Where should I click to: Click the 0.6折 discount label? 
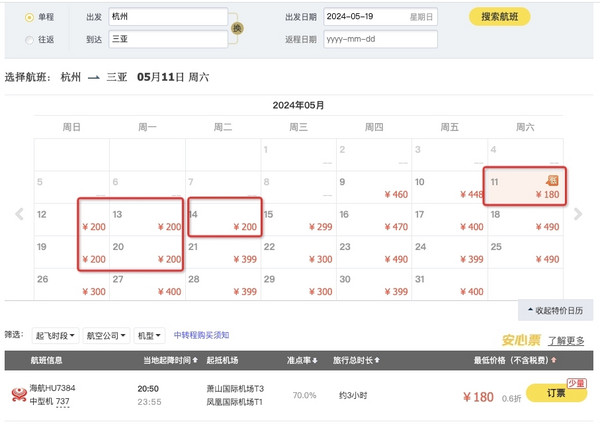coord(512,399)
